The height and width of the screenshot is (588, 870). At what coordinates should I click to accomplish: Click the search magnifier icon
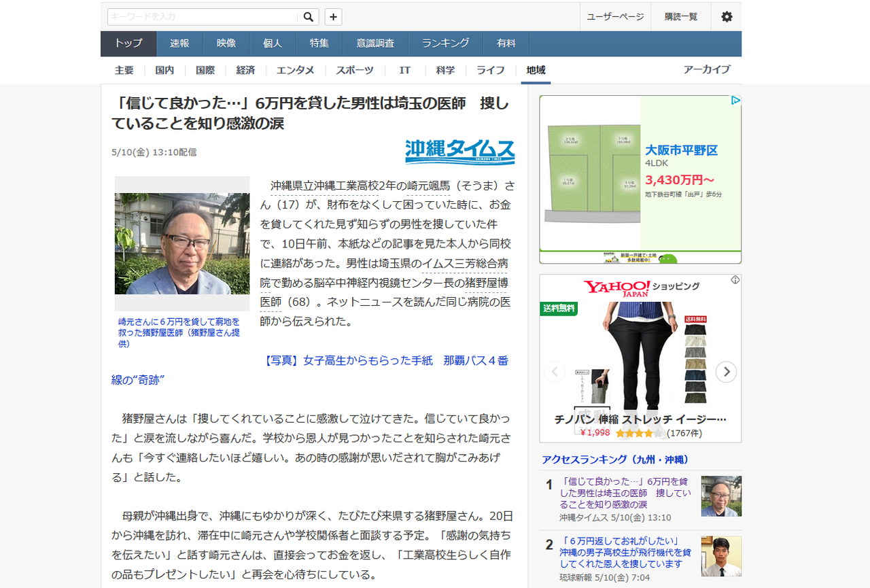(x=309, y=17)
